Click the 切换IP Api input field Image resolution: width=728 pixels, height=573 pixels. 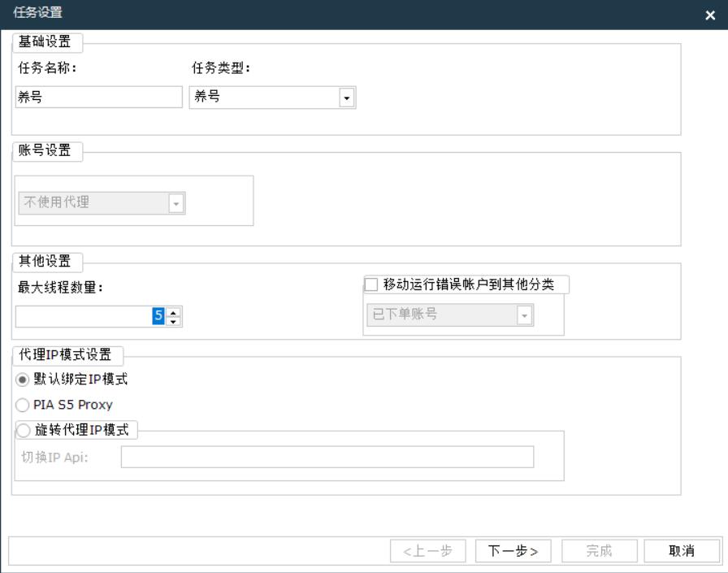pos(327,457)
